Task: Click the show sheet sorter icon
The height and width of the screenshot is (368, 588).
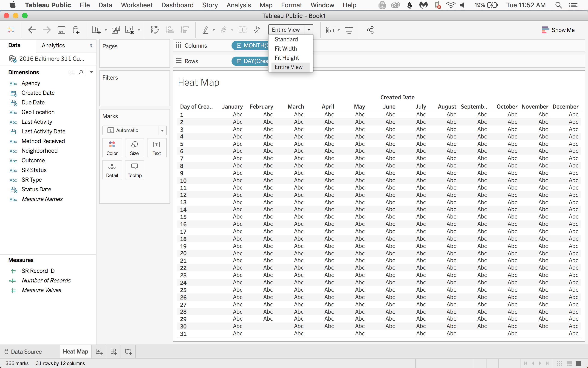Action: [x=560, y=363]
